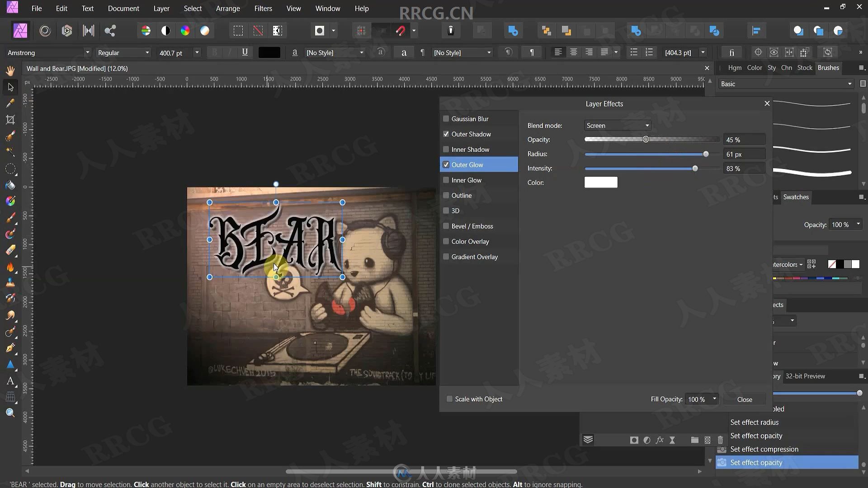Select Gradient Overlay effect row

pyautogui.click(x=479, y=257)
